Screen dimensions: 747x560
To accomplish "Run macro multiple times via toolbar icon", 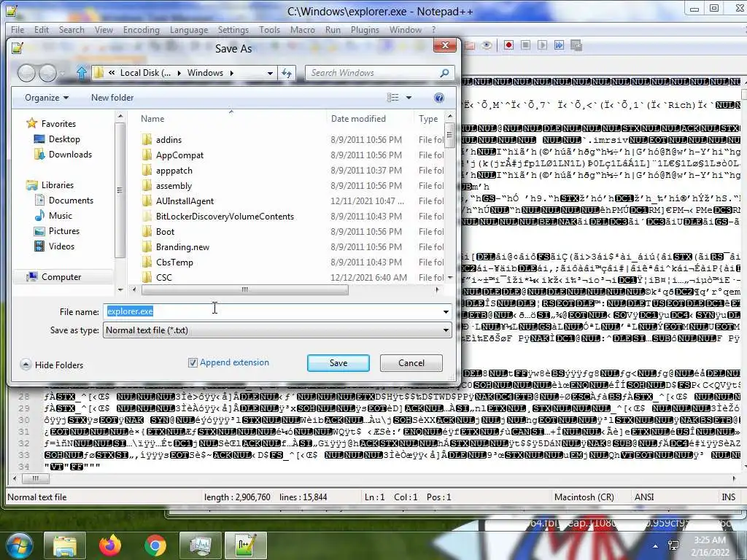I will click(x=559, y=45).
